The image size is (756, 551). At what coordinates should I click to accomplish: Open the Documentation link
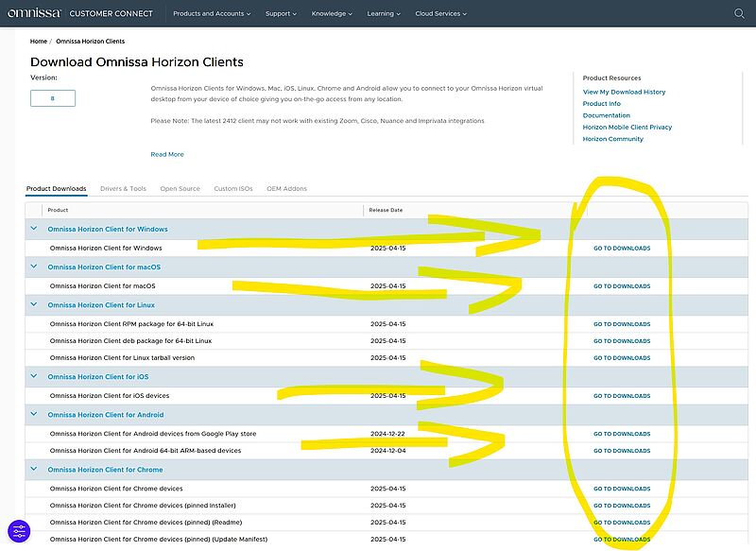(x=607, y=115)
